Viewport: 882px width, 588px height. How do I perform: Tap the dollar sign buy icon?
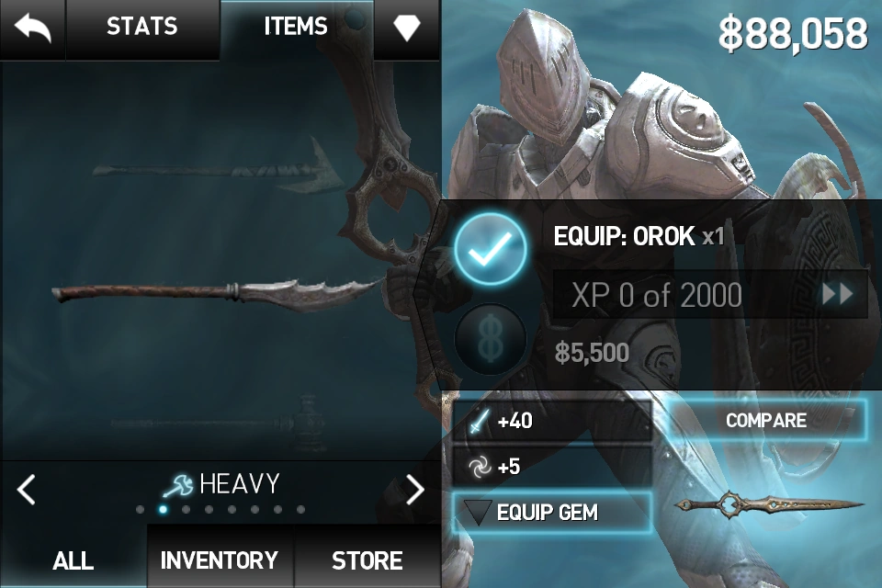click(491, 339)
